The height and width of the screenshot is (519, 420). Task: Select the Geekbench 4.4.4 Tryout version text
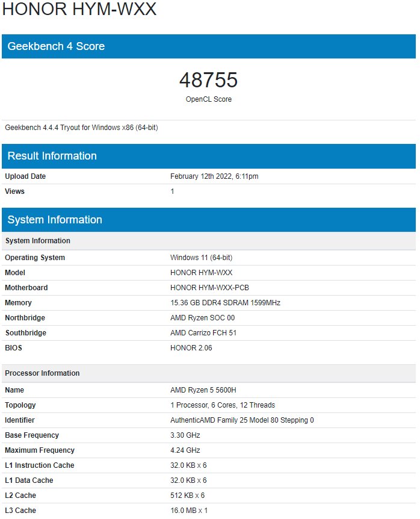[x=81, y=128]
